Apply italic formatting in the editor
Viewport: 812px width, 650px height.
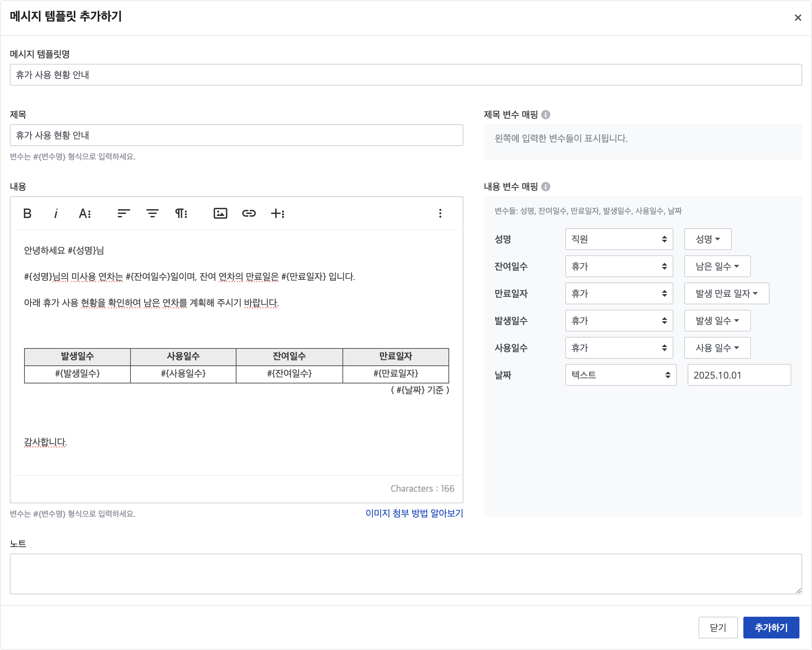tap(56, 213)
